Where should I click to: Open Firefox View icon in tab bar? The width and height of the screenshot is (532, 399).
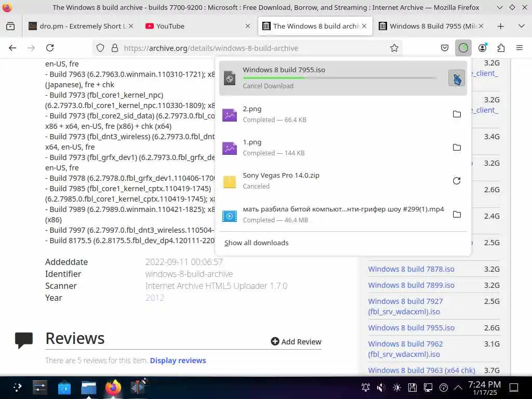(10, 26)
